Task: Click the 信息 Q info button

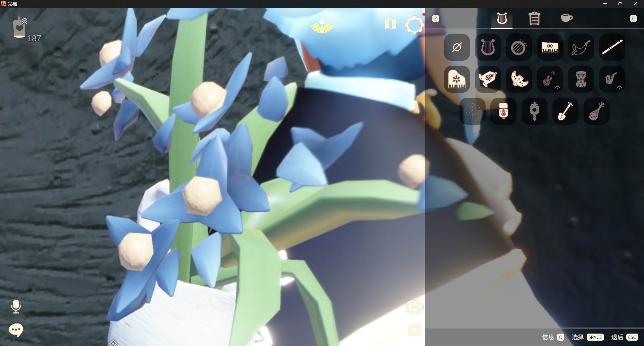Action: tap(553, 337)
